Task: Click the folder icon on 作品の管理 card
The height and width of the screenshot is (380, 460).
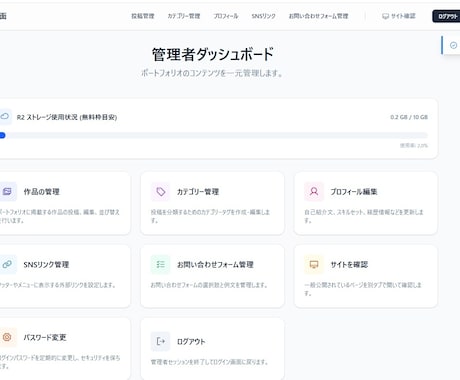Action: pyautogui.click(x=7, y=191)
